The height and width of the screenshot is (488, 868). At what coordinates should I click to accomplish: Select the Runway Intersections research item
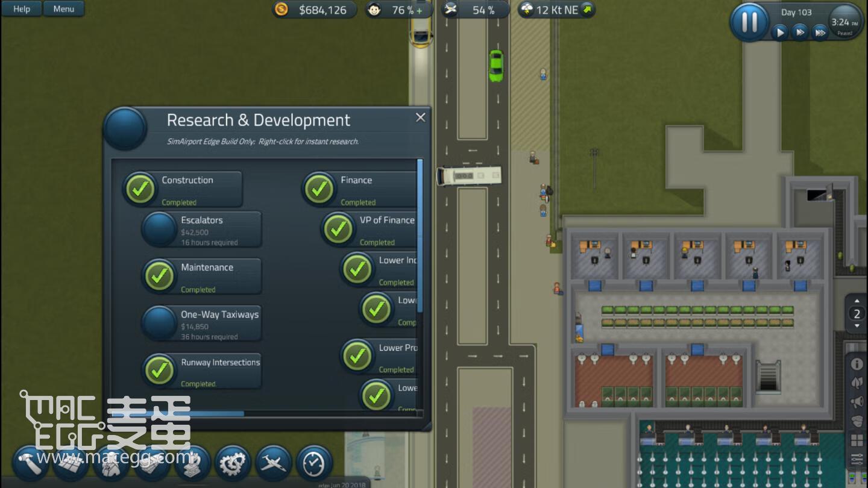tap(202, 371)
